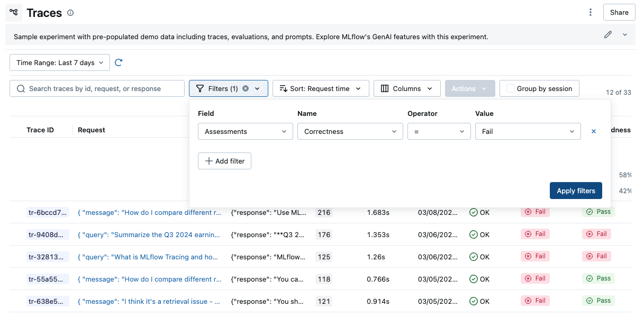Open the Summarize the Q3 2024 request link
This screenshot has width=644, height=316.
[x=150, y=234]
